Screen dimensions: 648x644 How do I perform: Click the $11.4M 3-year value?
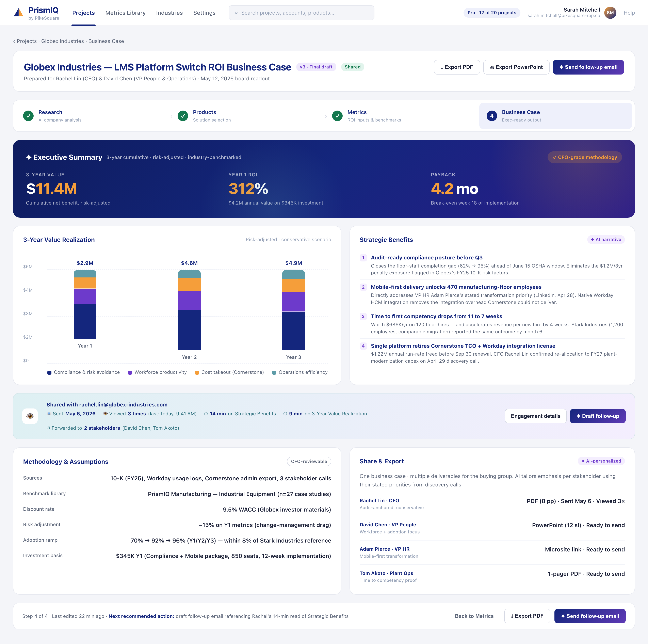point(52,189)
